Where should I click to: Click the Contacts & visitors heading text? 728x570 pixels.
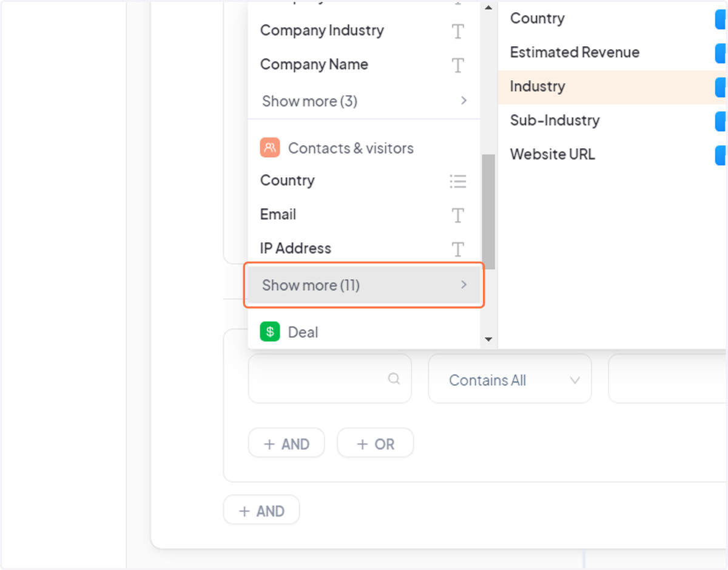click(x=351, y=148)
